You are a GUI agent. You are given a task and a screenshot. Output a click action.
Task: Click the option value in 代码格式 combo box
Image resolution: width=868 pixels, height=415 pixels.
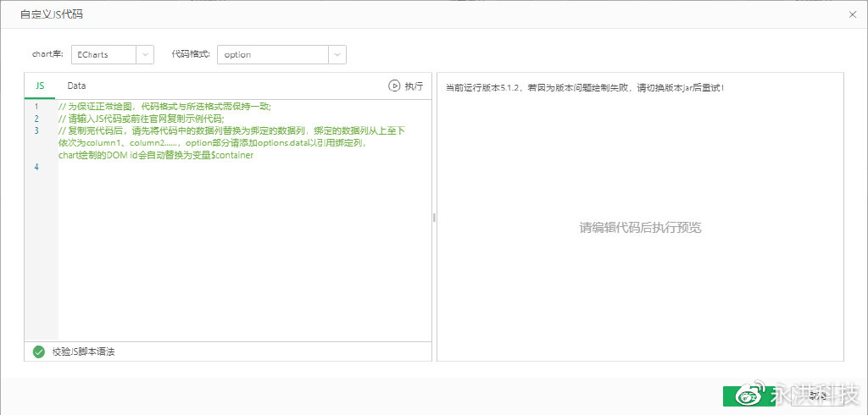coord(273,55)
